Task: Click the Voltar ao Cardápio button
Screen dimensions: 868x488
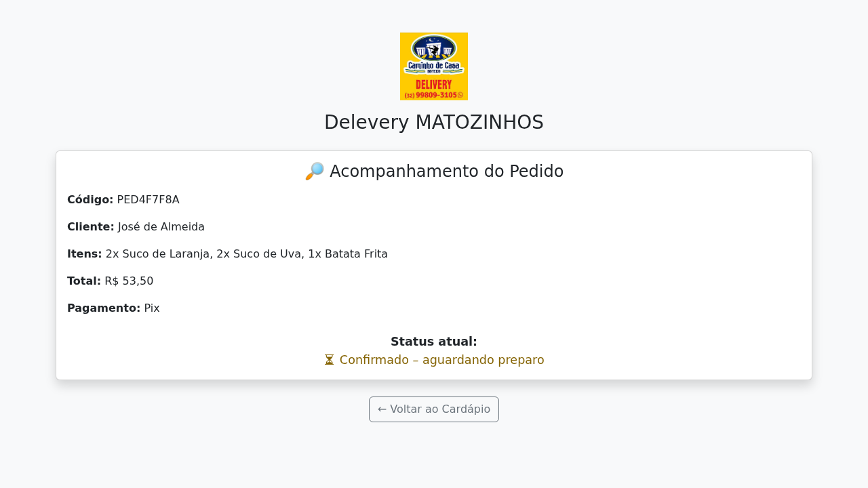Action: coord(434,409)
